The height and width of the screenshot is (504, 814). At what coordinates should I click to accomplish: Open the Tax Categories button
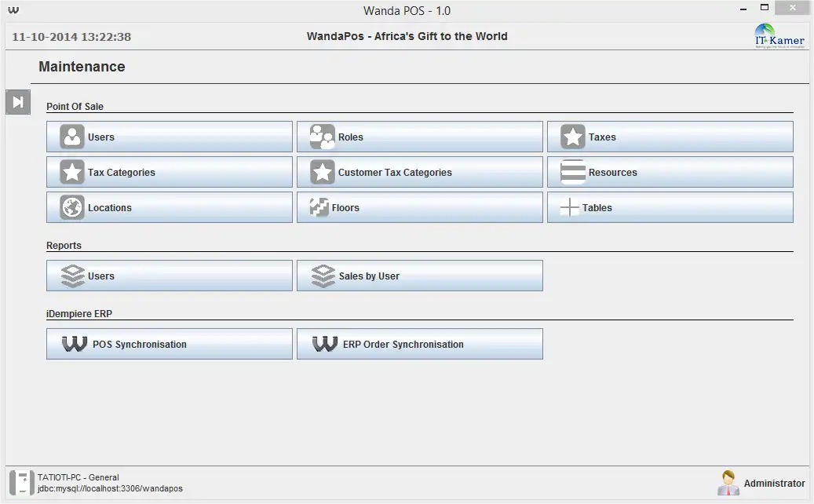pyautogui.click(x=170, y=173)
